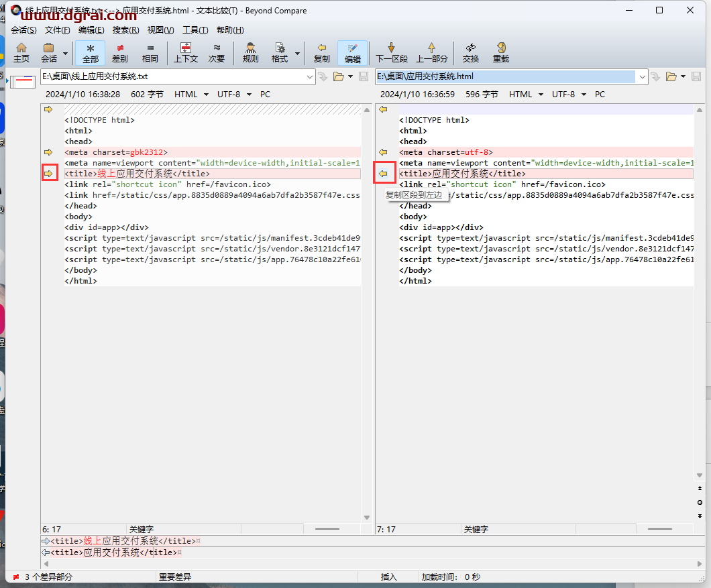Click the thumbnail overview icon at left

click(23, 82)
